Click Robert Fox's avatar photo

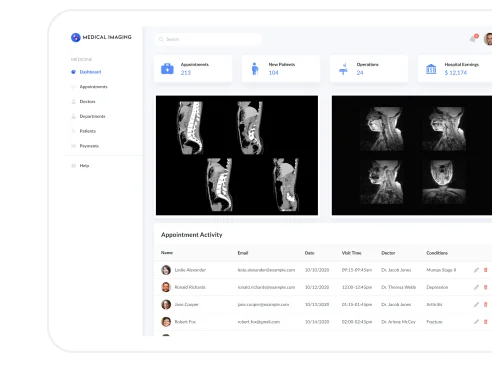coord(166,322)
